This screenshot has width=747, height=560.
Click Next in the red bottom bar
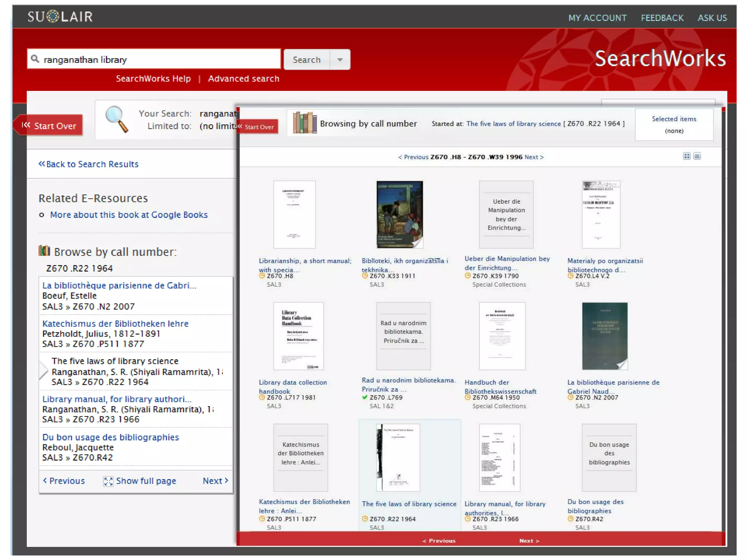[529, 541]
